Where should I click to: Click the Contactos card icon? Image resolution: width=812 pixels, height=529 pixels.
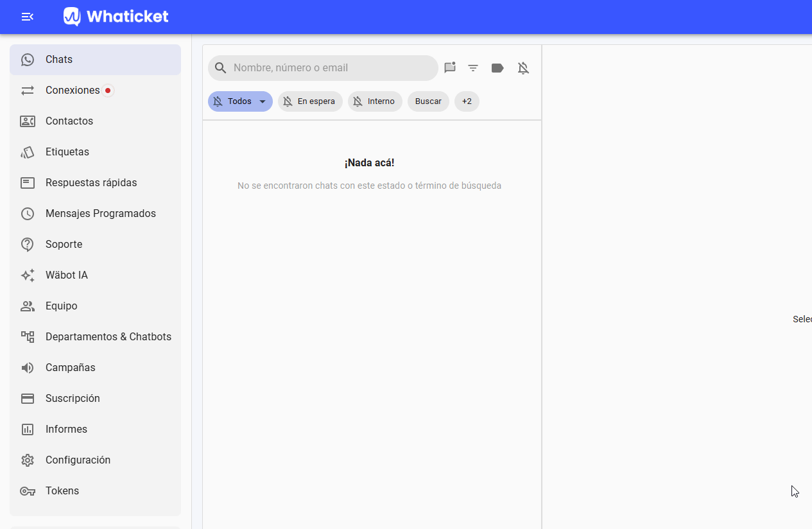coord(28,121)
